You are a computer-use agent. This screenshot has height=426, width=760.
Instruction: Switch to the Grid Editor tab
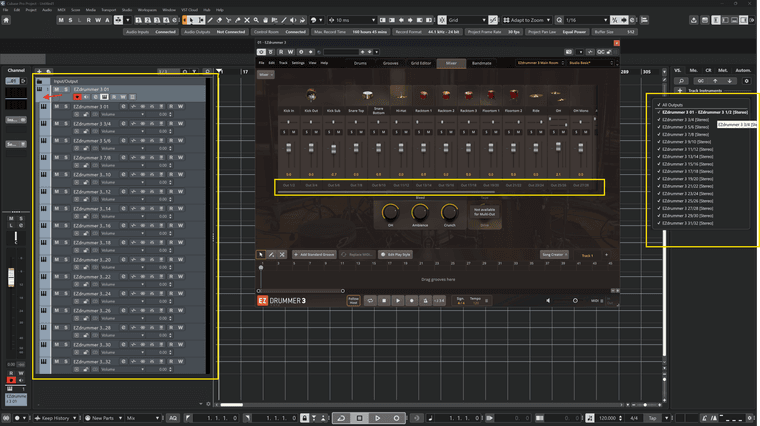pyautogui.click(x=421, y=63)
